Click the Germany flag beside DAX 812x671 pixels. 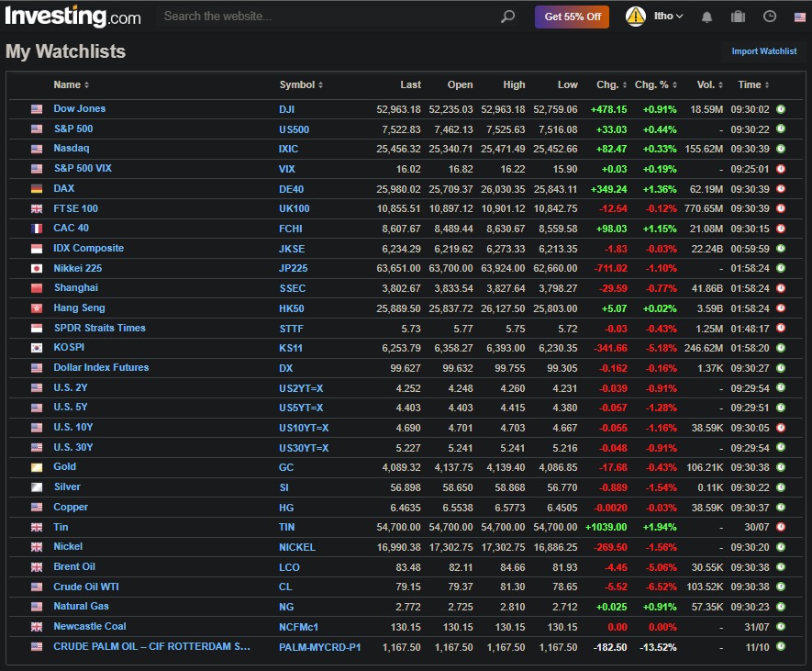click(37, 188)
